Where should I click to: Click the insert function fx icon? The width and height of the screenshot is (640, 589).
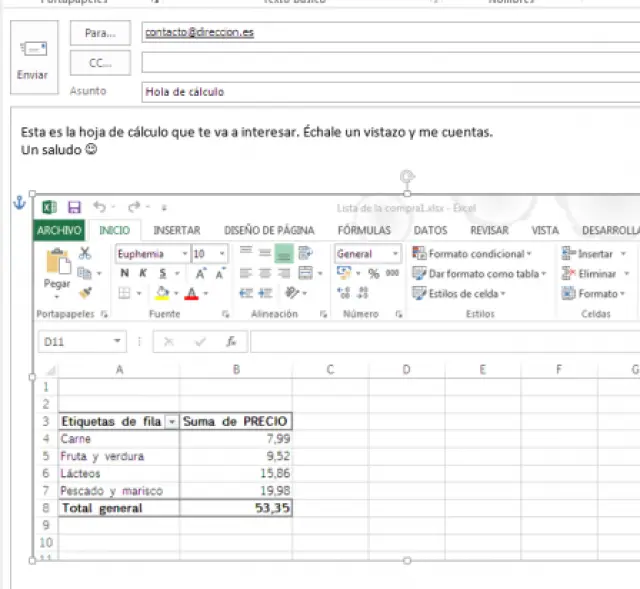click(x=230, y=341)
